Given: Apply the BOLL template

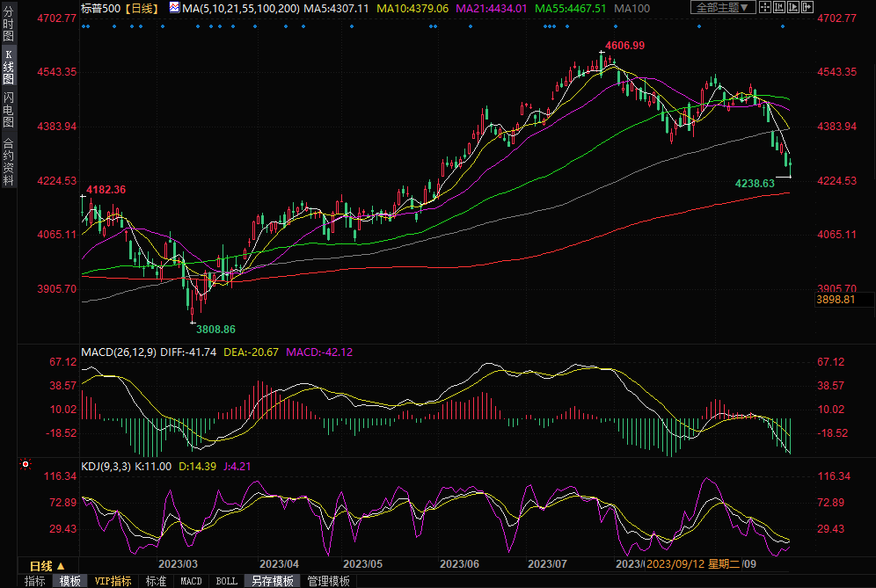Looking at the screenshot, I should pyautogui.click(x=226, y=581).
